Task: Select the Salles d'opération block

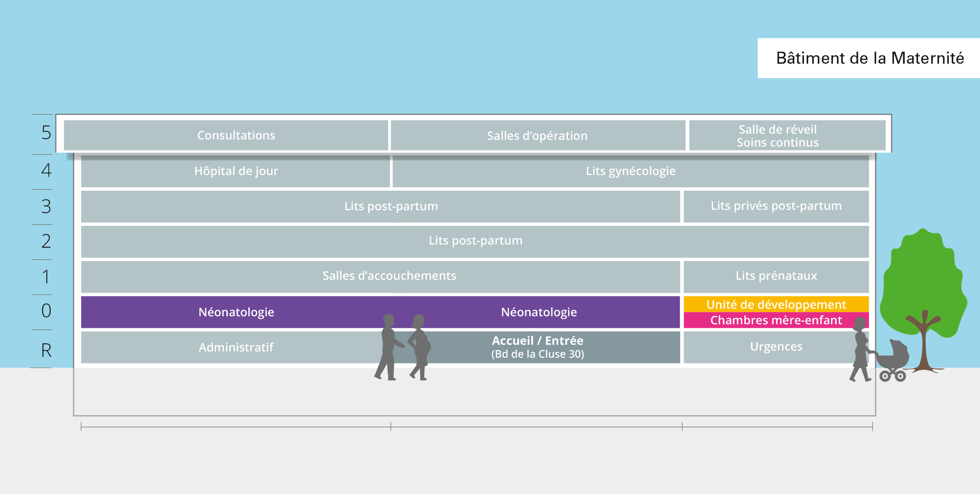Action: (x=538, y=135)
